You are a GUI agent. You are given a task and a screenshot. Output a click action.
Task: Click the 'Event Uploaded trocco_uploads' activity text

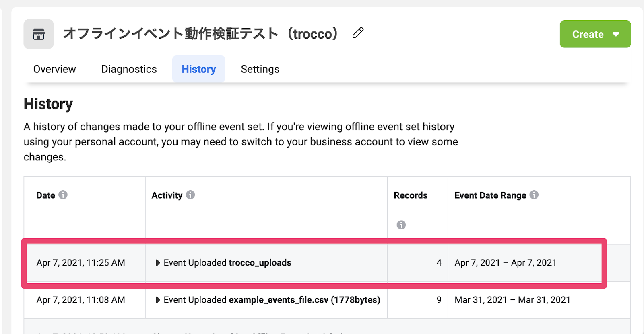coord(227,263)
